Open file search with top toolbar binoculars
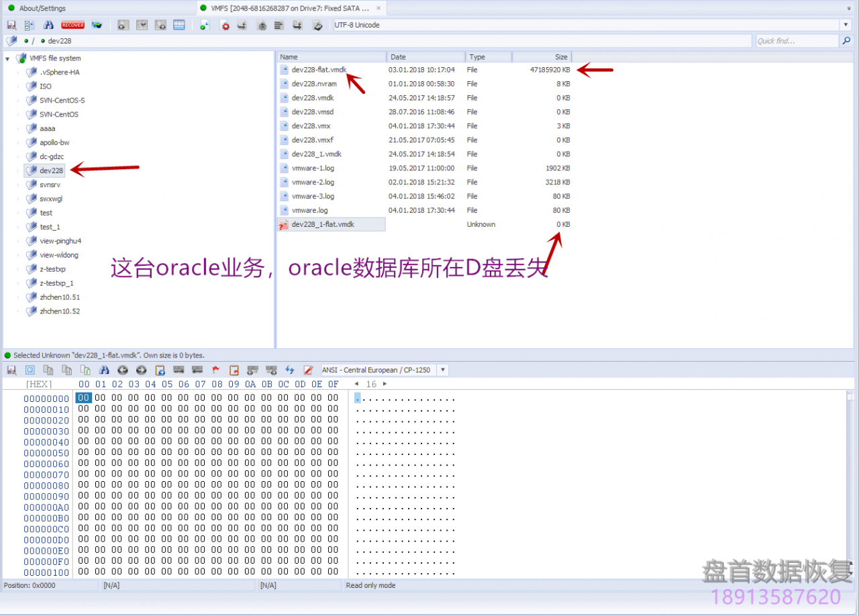This screenshot has width=859, height=616. coord(48,25)
